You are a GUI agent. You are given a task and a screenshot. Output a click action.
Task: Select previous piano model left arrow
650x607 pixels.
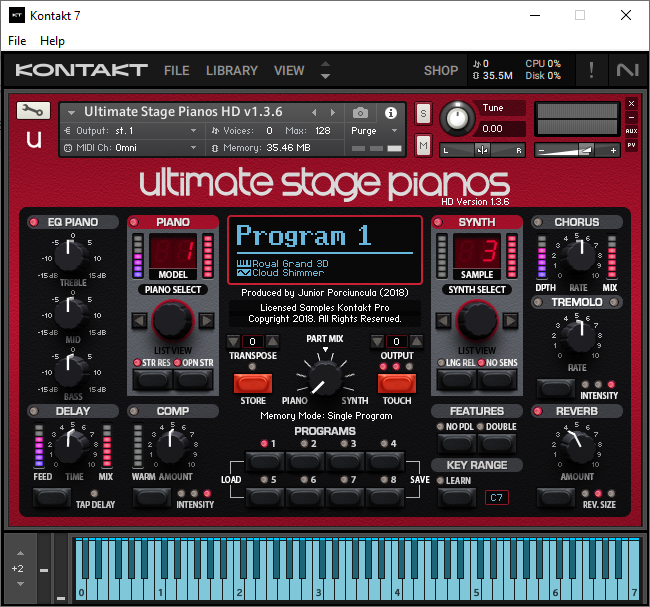point(139,320)
